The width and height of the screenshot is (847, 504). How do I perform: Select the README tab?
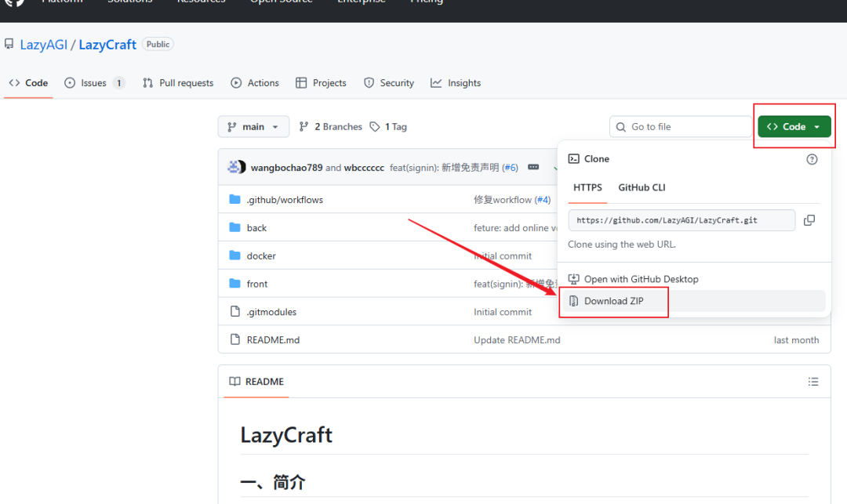256,382
